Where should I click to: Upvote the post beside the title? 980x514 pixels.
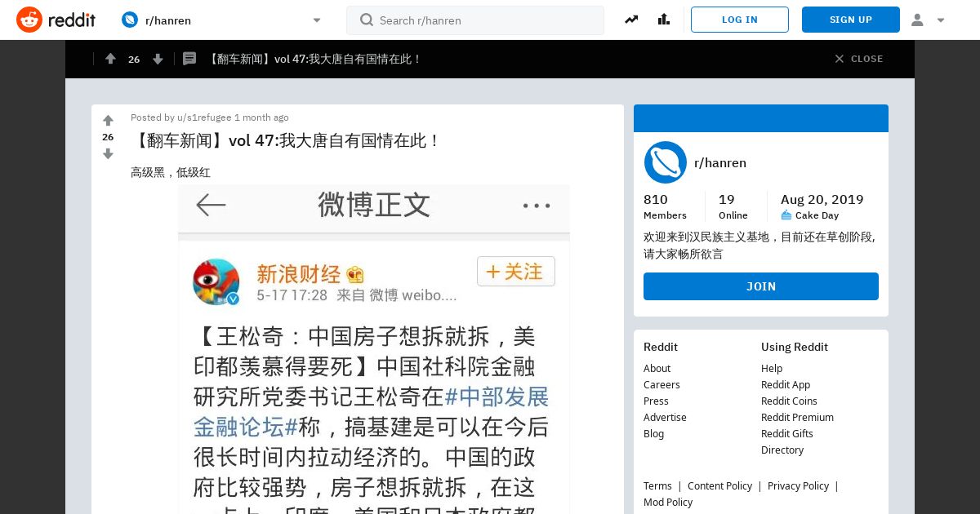pyautogui.click(x=108, y=121)
